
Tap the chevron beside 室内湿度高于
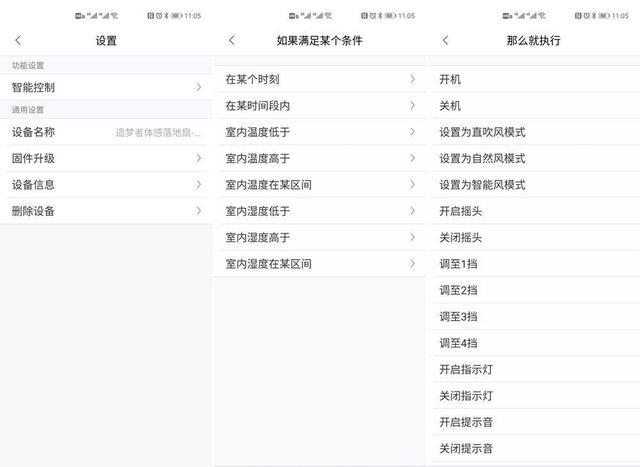[413, 237]
